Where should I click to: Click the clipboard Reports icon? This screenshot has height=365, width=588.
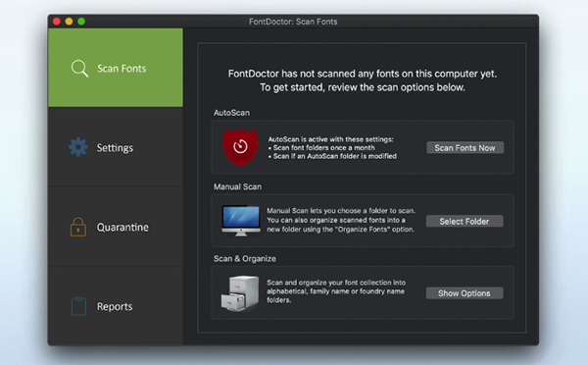tap(78, 306)
